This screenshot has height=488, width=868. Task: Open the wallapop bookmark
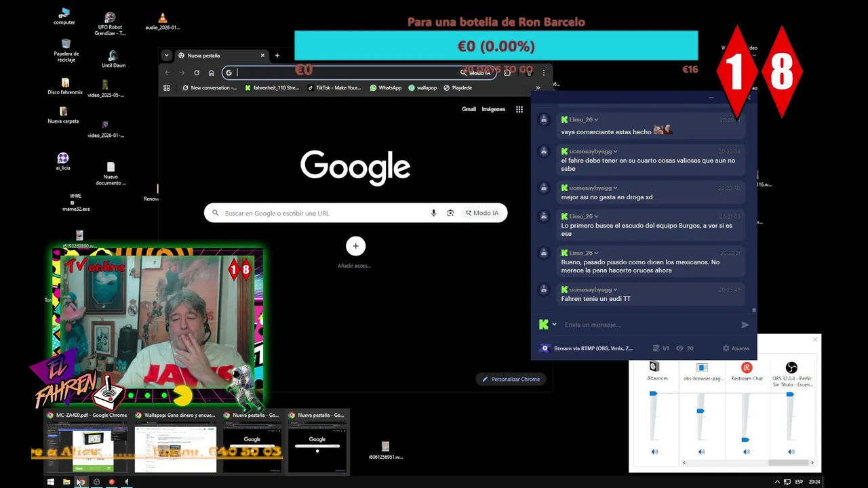(x=422, y=87)
